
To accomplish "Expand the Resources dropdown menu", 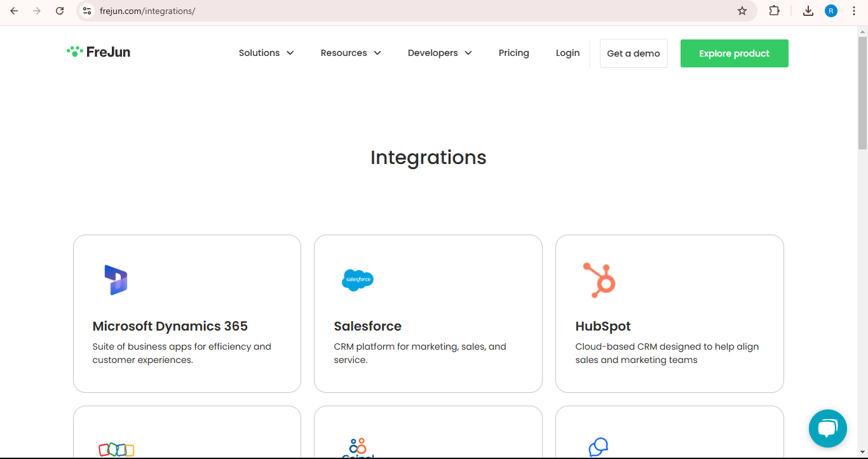I will click(x=351, y=53).
